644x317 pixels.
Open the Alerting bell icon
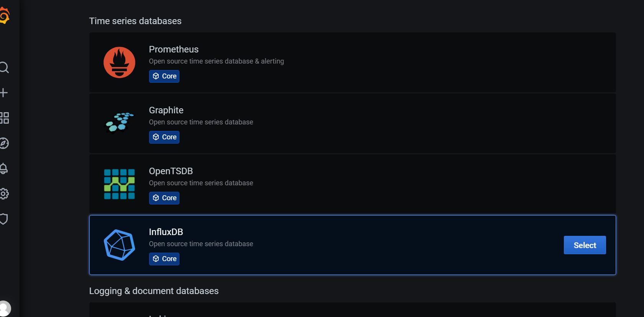3,168
